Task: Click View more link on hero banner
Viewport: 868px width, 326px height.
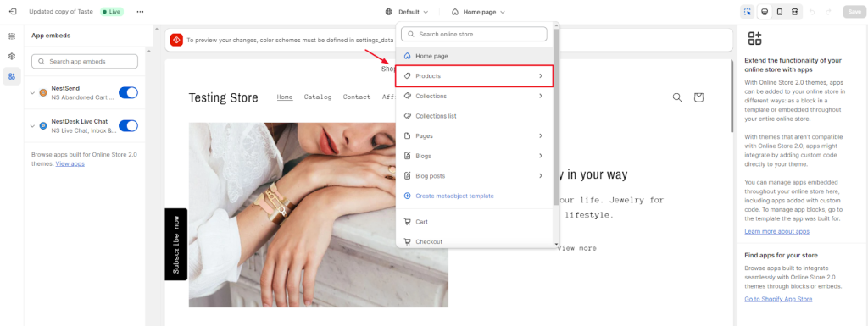Action: [576, 248]
